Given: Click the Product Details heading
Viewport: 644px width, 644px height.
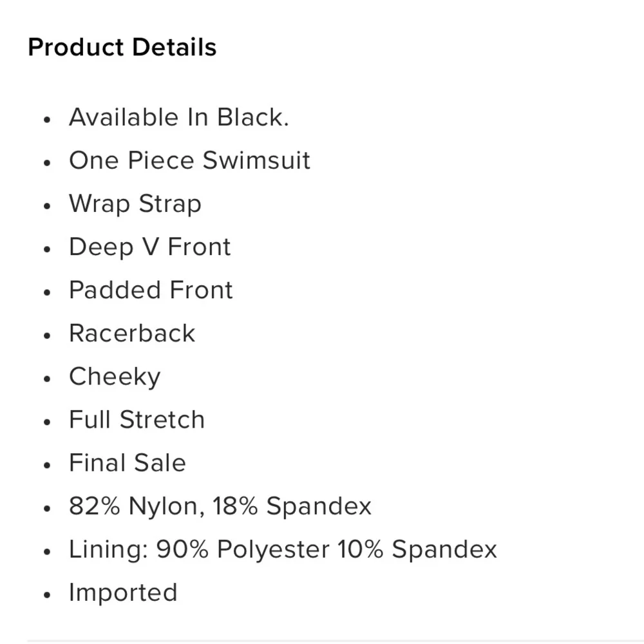Looking at the screenshot, I should [122, 48].
